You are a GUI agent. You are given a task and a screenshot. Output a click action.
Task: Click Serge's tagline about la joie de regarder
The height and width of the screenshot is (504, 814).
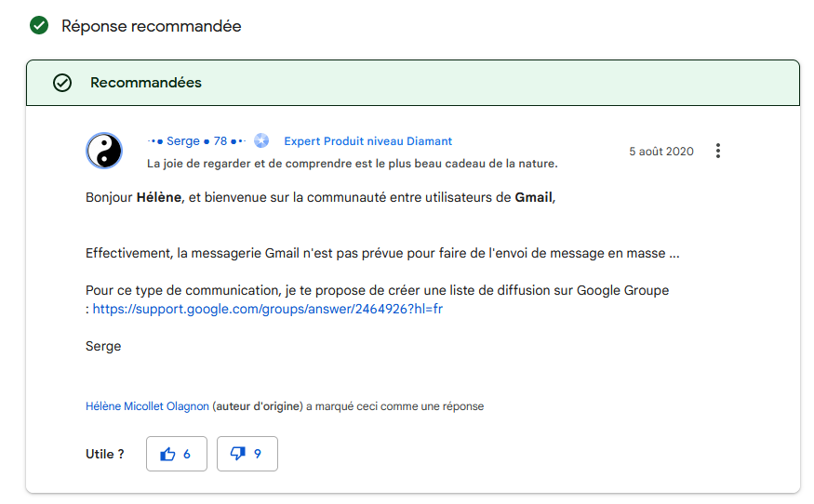point(353,164)
